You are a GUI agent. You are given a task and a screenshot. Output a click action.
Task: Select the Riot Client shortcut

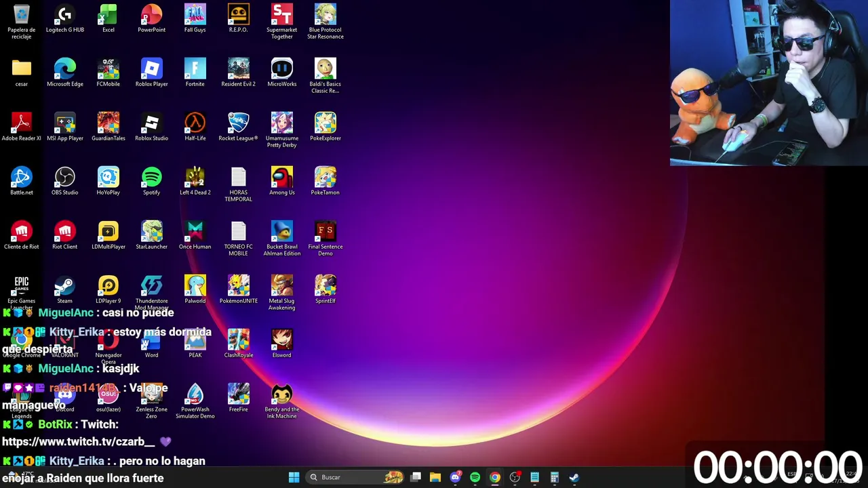[x=64, y=236]
